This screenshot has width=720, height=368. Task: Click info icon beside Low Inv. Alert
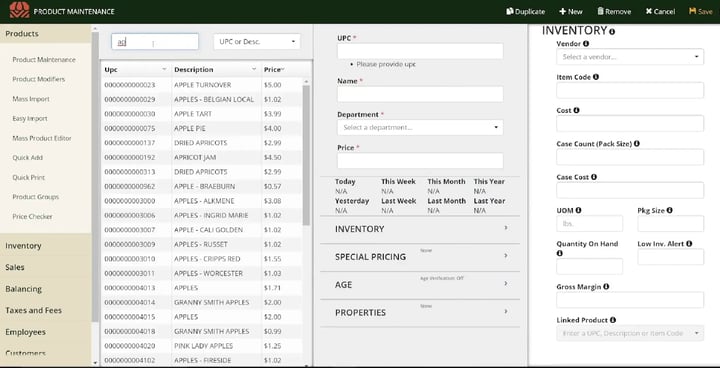coord(689,244)
